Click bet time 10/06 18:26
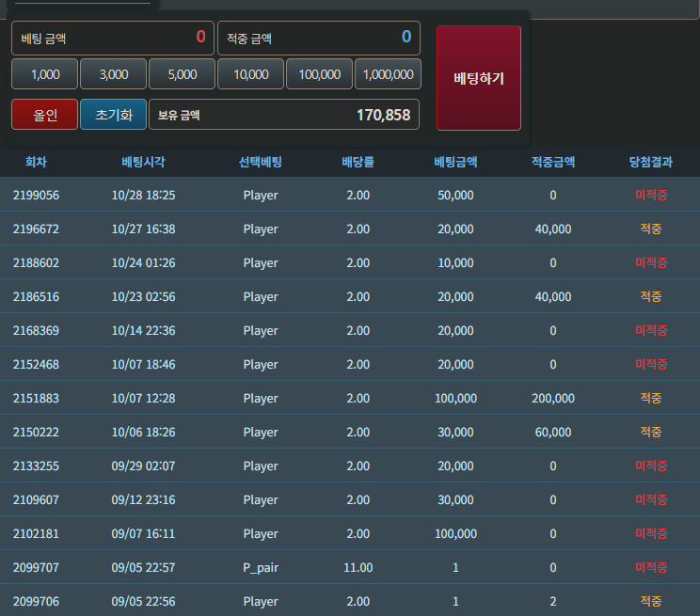Viewport: 700px width, 616px height. click(x=143, y=432)
